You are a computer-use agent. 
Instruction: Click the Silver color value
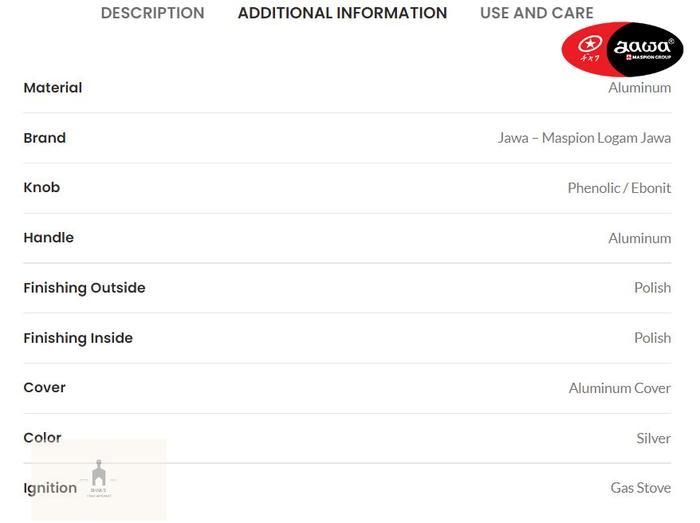[x=654, y=438]
